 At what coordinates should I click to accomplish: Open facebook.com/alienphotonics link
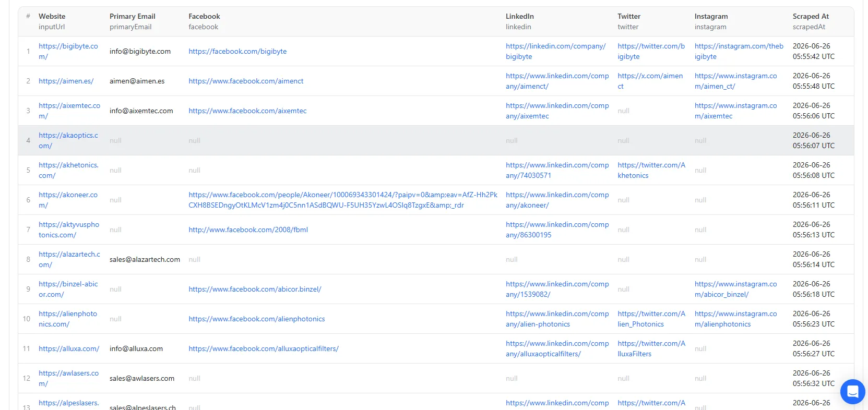[257, 319]
